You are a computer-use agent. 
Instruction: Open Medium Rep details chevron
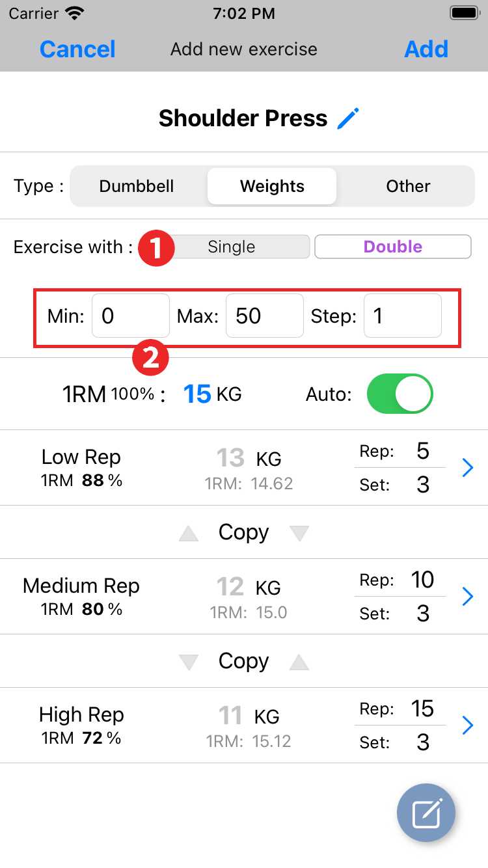click(467, 597)
